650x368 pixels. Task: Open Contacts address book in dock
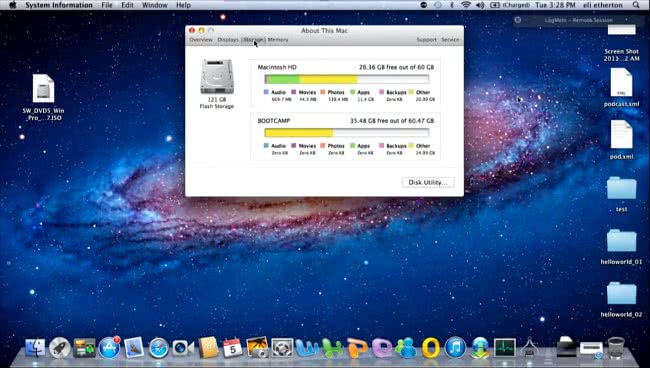(x=208, y=347)
